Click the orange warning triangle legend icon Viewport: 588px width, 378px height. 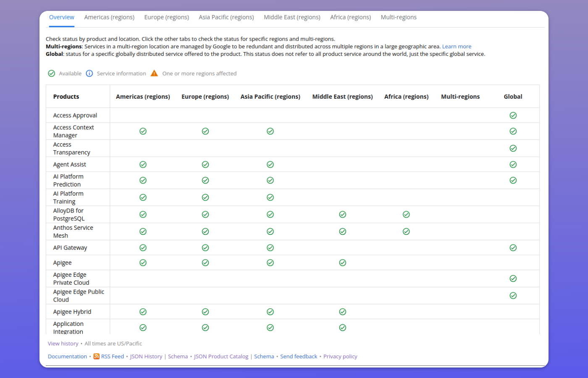click(x=154, y=73)
